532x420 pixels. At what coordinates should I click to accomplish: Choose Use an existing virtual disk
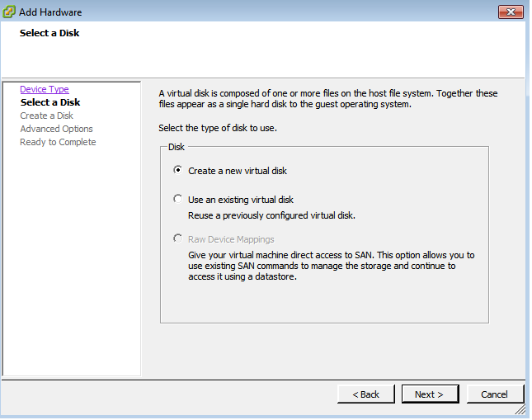pos(177,199)
